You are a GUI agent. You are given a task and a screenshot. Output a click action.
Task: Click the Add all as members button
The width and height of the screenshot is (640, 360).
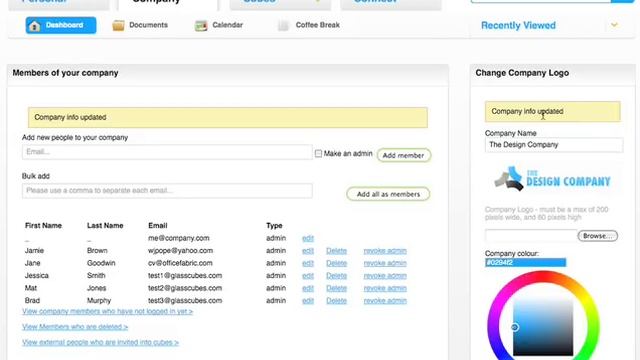click(388, 194)
